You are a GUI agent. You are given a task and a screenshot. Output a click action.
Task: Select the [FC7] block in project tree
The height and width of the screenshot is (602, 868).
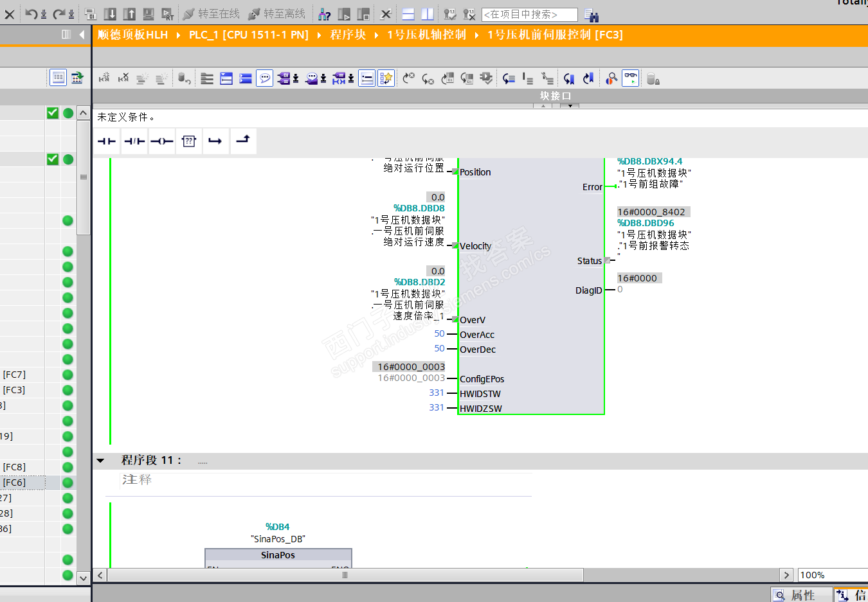(14, 375)
